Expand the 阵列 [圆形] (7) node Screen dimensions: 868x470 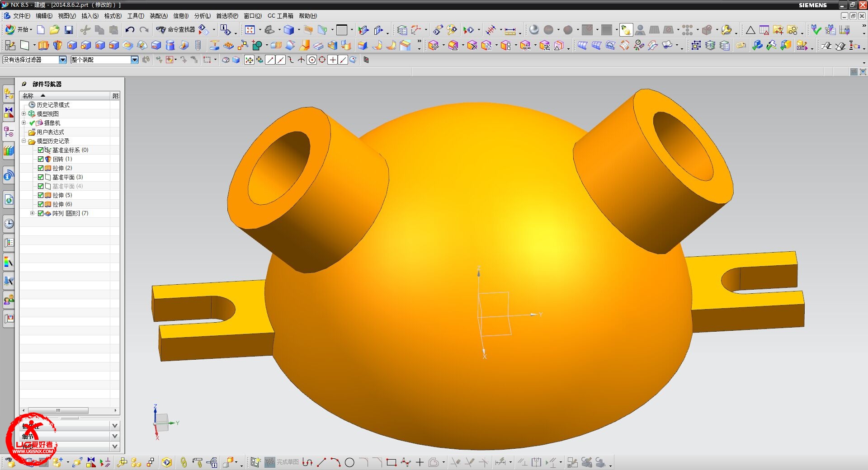point(32,213)
